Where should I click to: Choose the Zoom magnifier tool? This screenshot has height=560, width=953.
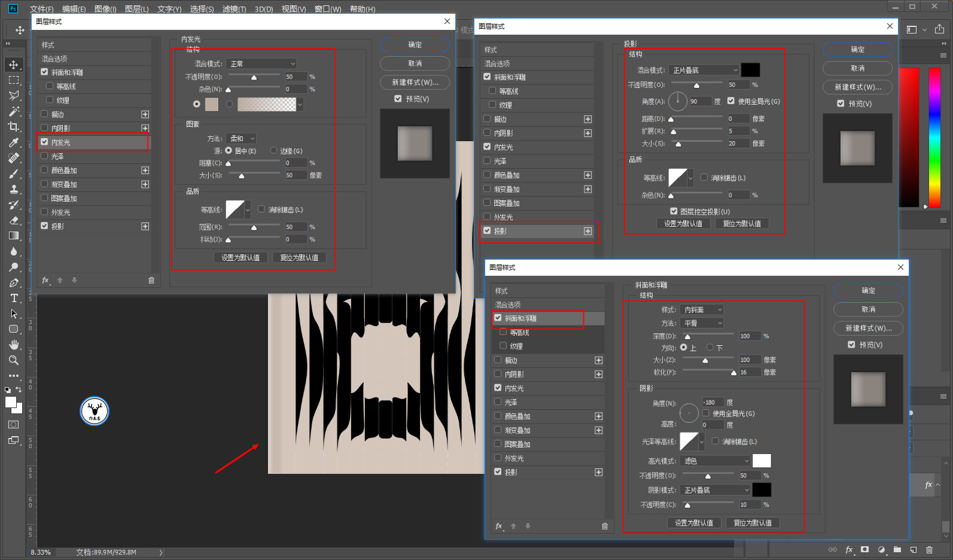pyautogui.click(x=14, y=360)
